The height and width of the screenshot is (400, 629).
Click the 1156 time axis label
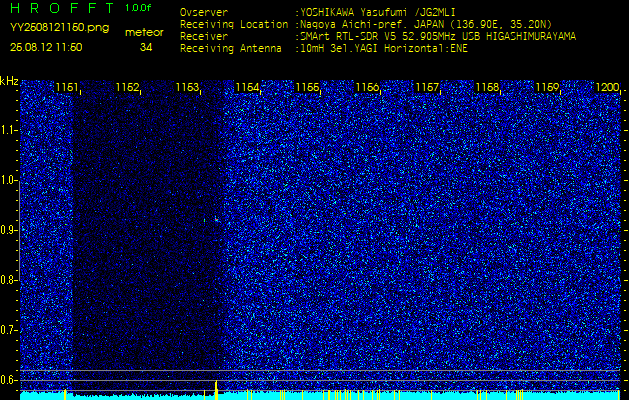(x=367, y=87)
